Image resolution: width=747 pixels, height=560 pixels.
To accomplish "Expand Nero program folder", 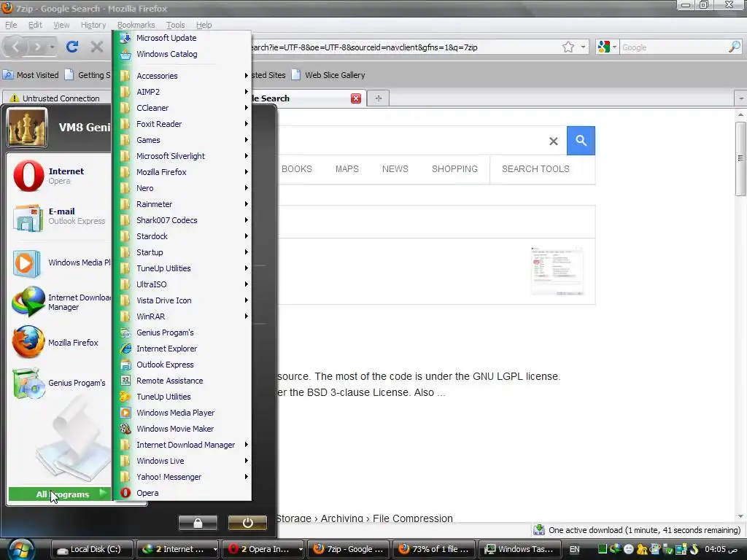I will tap(182, 188).
